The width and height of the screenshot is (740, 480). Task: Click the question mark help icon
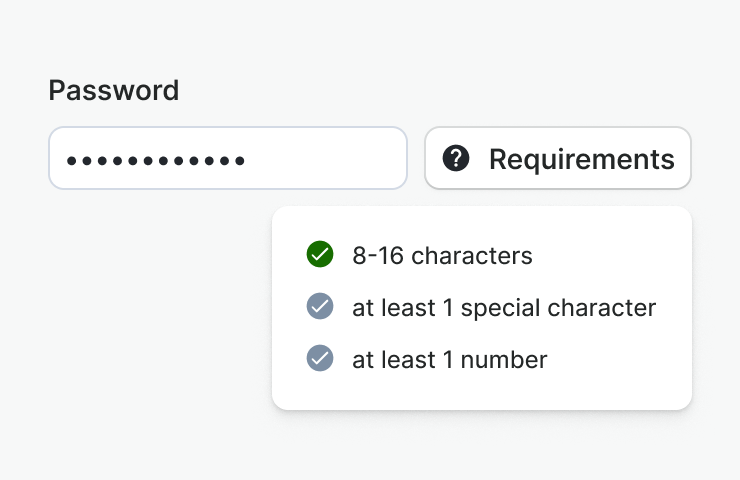(456, 158)
